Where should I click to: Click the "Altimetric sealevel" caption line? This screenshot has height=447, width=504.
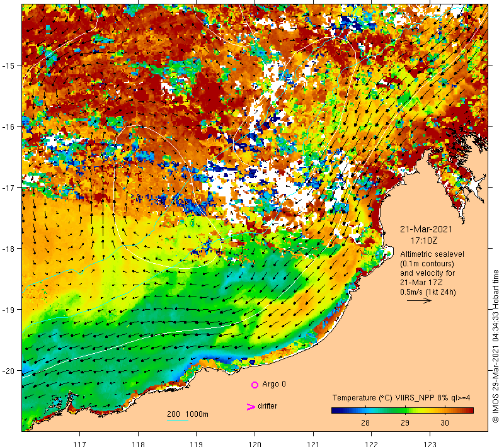(x=432, y=254)
